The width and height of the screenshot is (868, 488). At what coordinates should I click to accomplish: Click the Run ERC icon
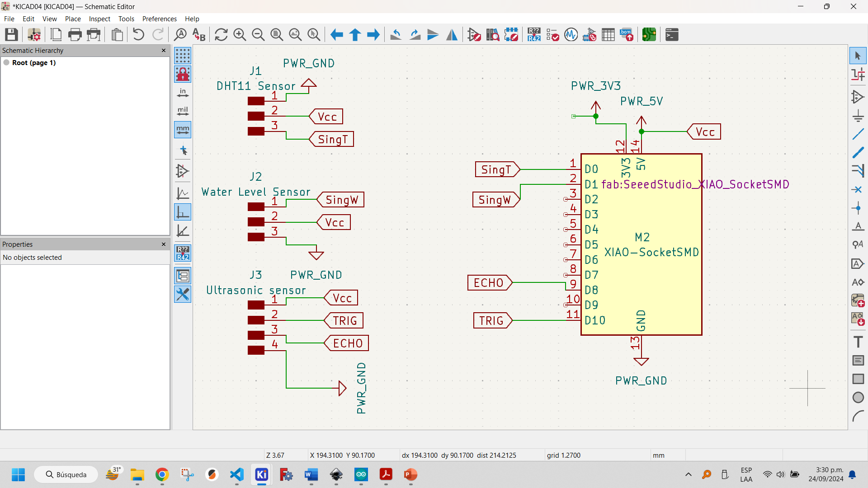552,34
